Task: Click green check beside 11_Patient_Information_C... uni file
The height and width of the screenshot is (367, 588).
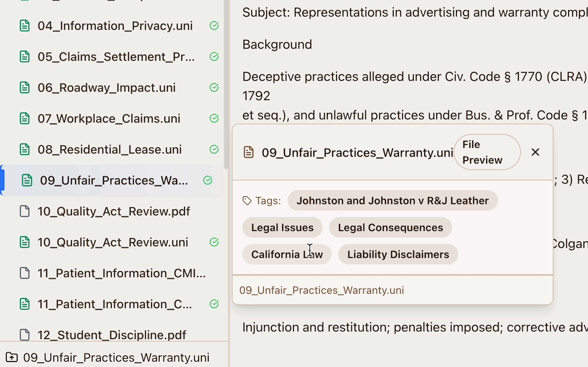Action: (214, 304)
